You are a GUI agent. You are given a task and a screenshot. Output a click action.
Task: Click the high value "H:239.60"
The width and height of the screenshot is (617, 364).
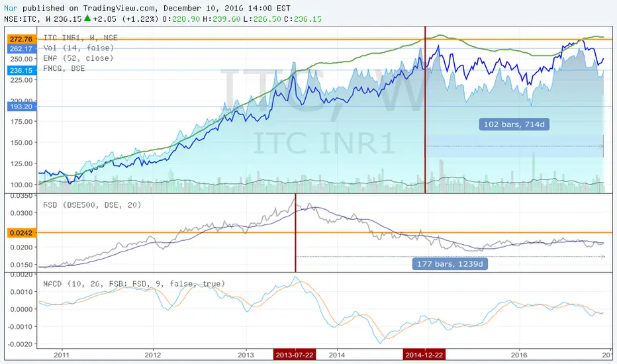click(222, 19)
